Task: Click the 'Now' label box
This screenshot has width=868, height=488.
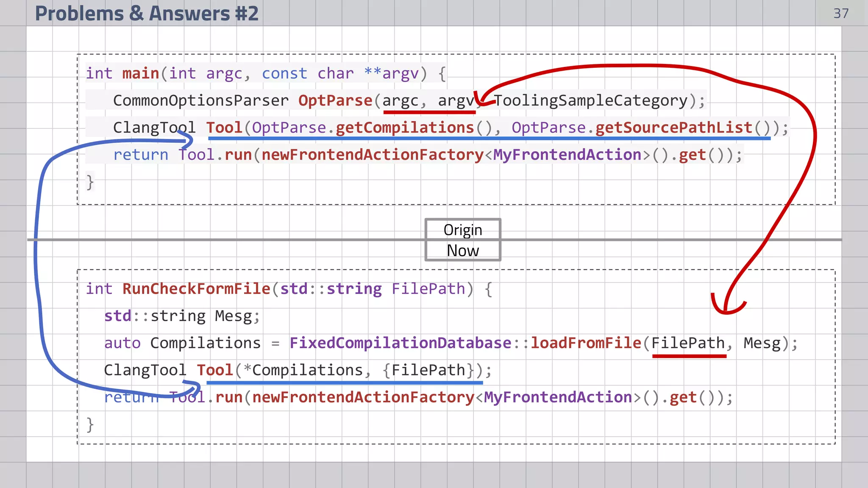Action: click(463, 250)
